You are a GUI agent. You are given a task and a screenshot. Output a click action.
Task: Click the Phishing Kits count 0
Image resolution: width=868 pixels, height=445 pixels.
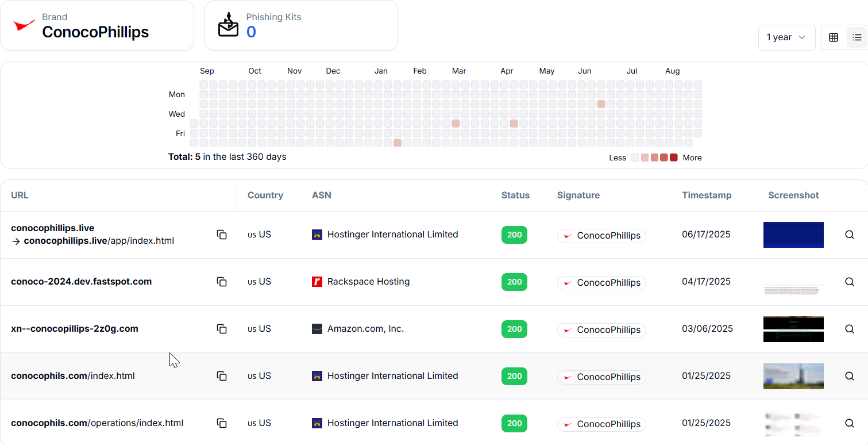[251, 32]
